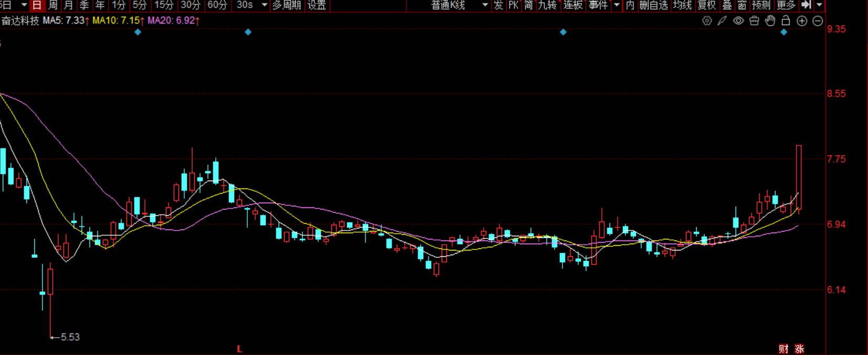Click the 叠 overlay button
This screenshot has height=355, width=868.
[x=727, y=5]
